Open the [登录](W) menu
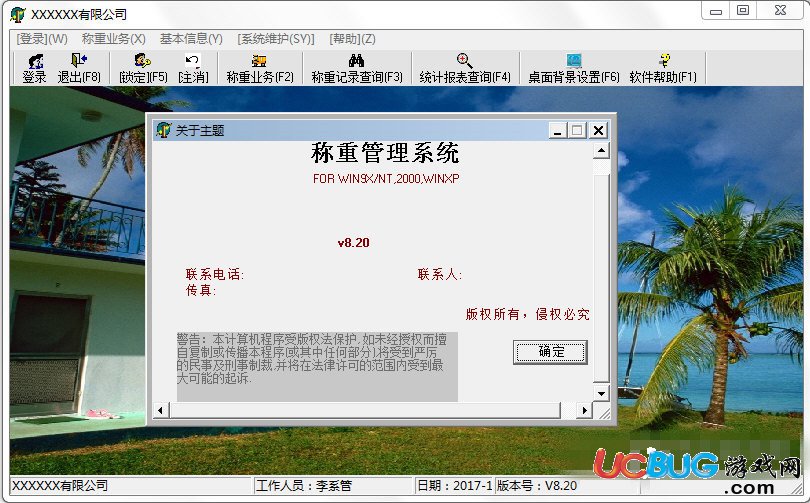Screen dimensions: 810x503 click(x=42, y=39)
